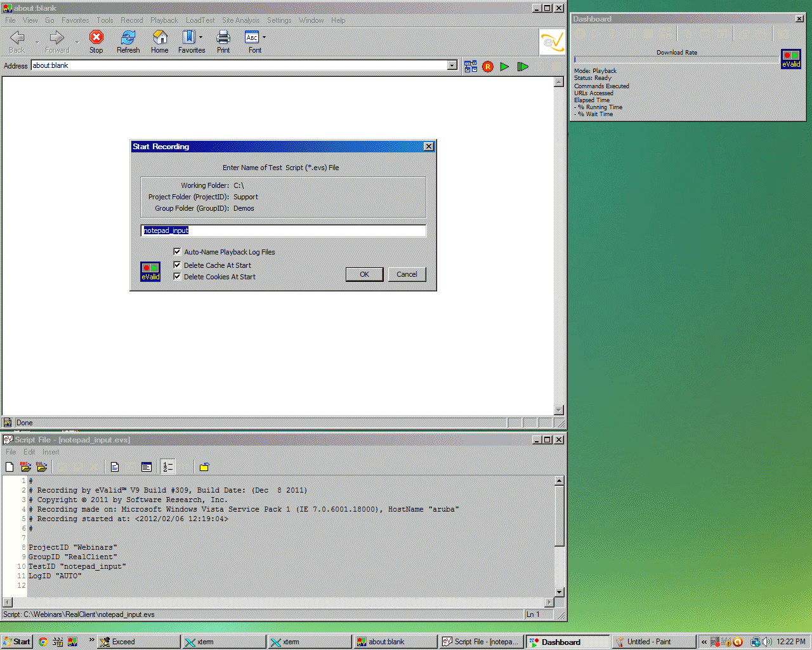This screenshot has width=812, height=650.
Task: Open the Record menu
Action: (x=132, y=20)
